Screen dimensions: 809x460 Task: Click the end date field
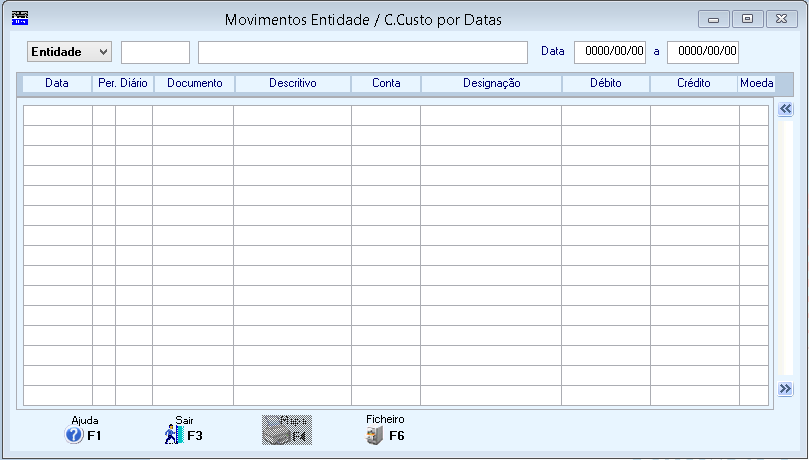point(703,52)
